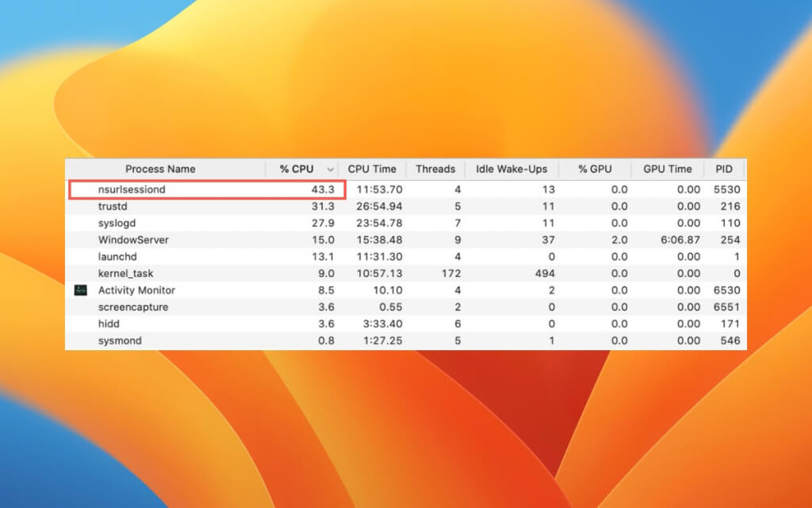Click CPU time 3:33.40 for hidd
The width and height of the screenshot is (812, 508).
[x=382, y=324]
